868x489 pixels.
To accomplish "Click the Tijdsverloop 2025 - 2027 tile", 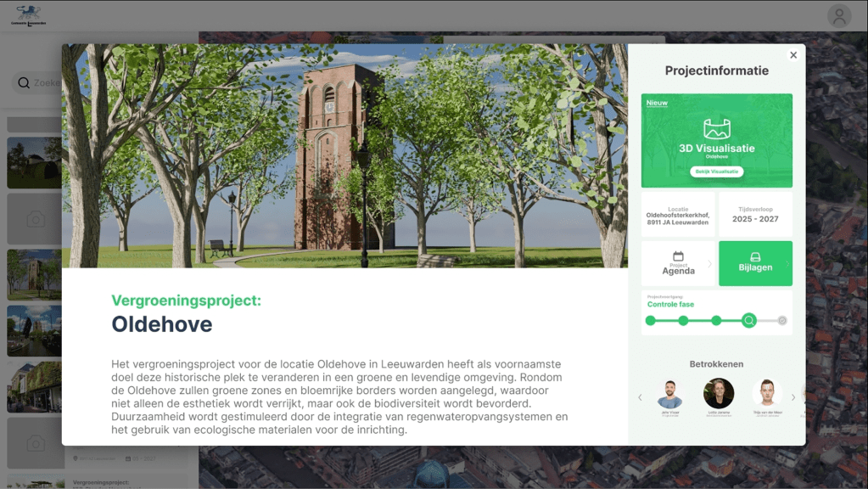I will click(x=755, y=215).
